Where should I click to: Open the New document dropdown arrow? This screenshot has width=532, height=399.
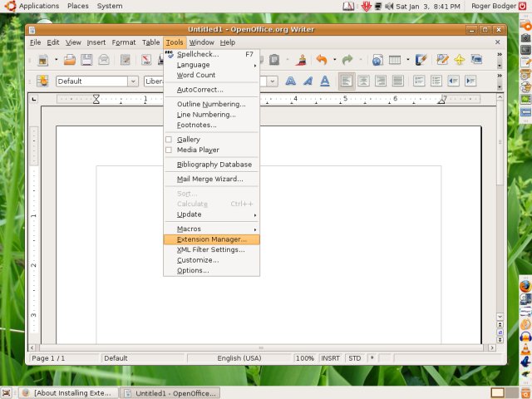tap(56, 60)
